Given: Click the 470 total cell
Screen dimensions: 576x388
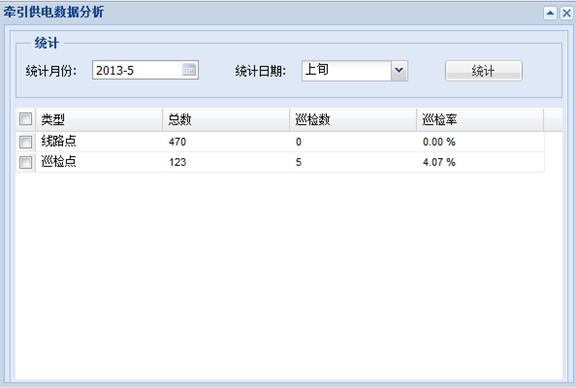Looking at the screenshot, I should pos(177,142).
